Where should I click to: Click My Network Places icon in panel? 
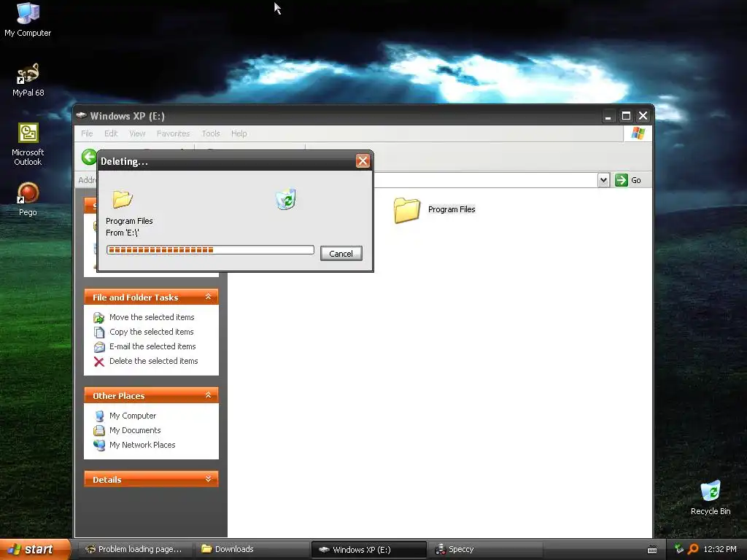(x=99, y=446)
